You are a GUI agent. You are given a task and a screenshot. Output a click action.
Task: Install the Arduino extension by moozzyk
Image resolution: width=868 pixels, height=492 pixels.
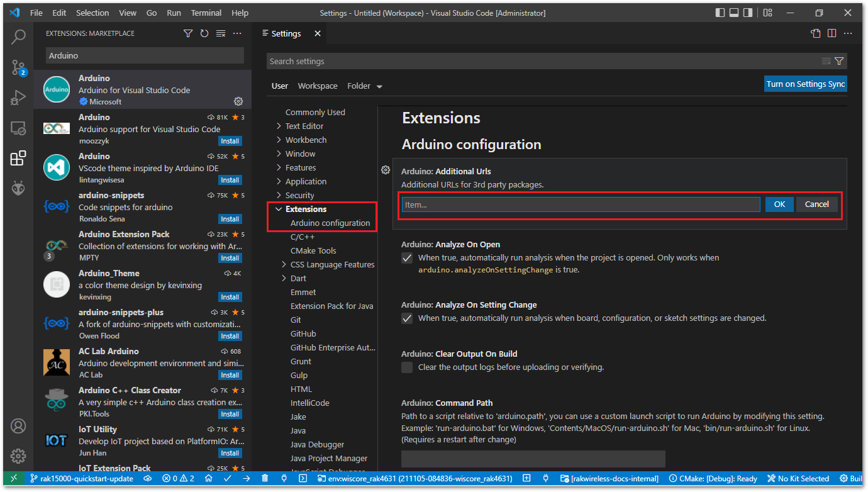coord(230,141)
